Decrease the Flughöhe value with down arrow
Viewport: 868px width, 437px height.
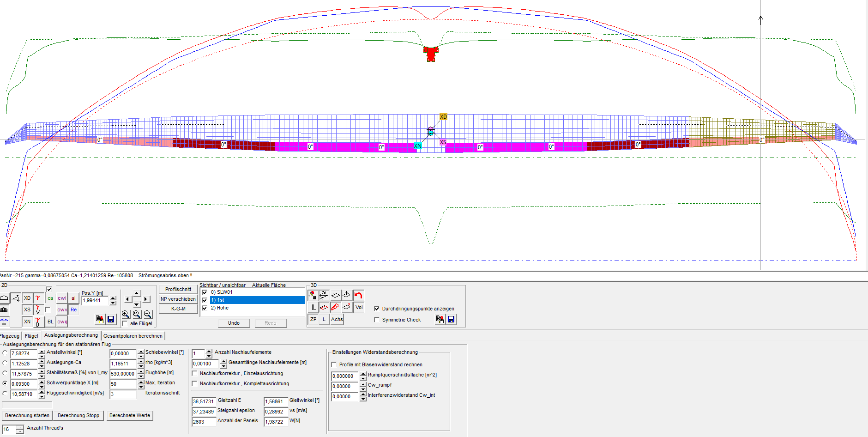coord(141,376)
